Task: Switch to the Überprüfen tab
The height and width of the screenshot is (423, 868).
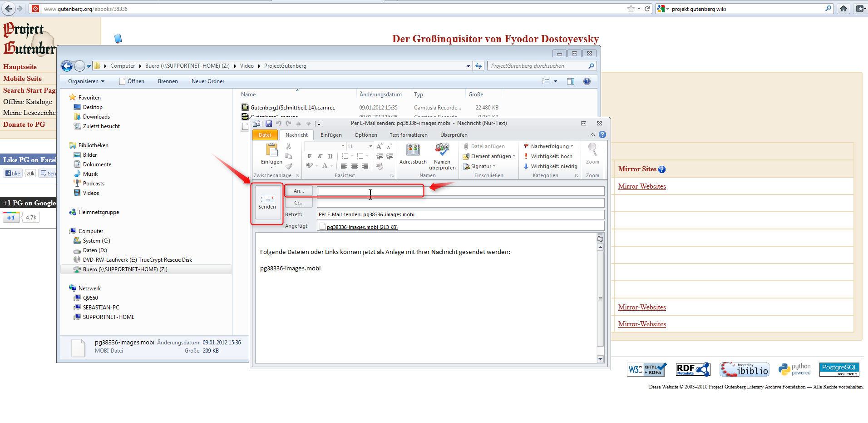Action: coord(454,135)
